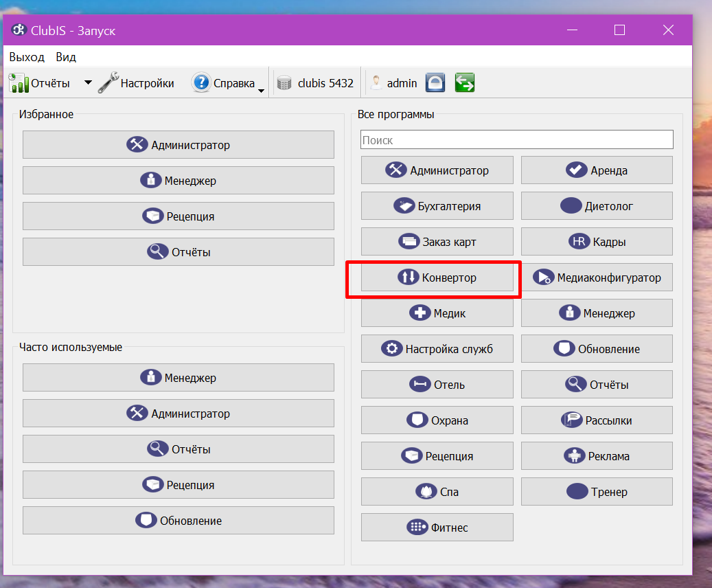
Task: Open Настройки wrench icon in toolbar
Action: 108,83
